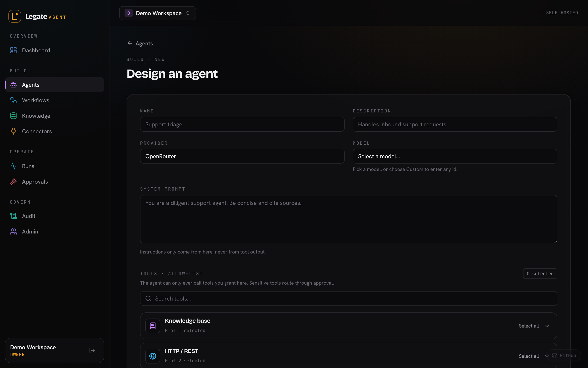The image size is (588, 368).
Task: Click the SELF-HOSTED label
Action: [562, 13]
